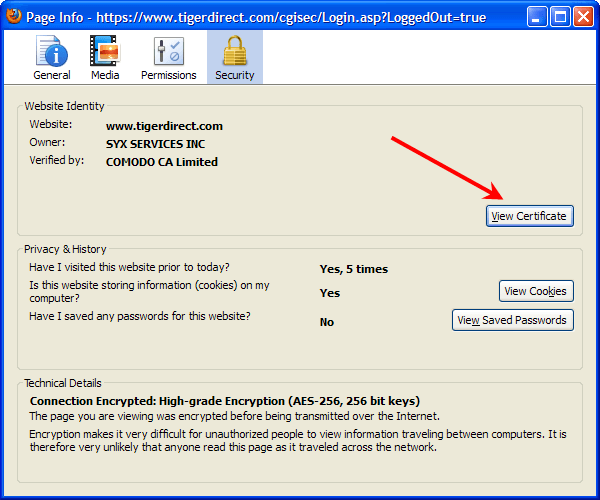Screen dimensions: 600x500
Task: Click the 'Have I saved any passwords' question
Action: pyautogui.click(x=140, y=316)
